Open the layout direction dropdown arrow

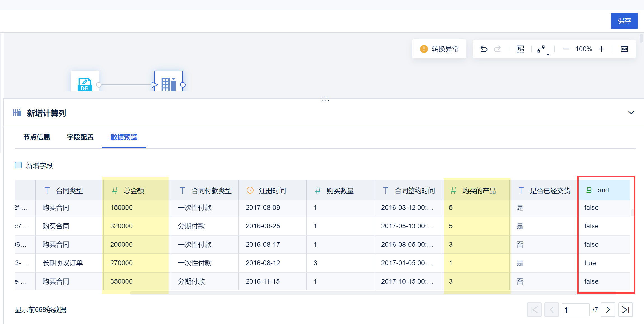click(x=548, y=55)
